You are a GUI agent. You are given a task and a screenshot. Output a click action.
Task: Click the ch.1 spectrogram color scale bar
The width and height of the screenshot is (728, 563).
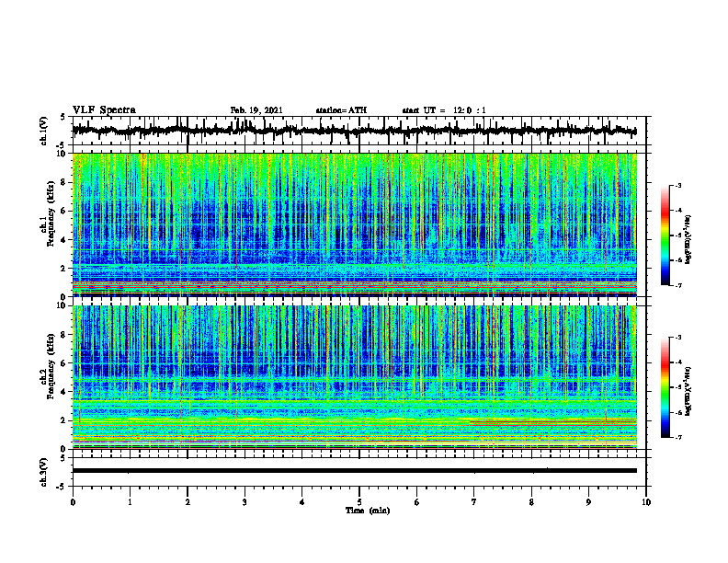(665, 236)
